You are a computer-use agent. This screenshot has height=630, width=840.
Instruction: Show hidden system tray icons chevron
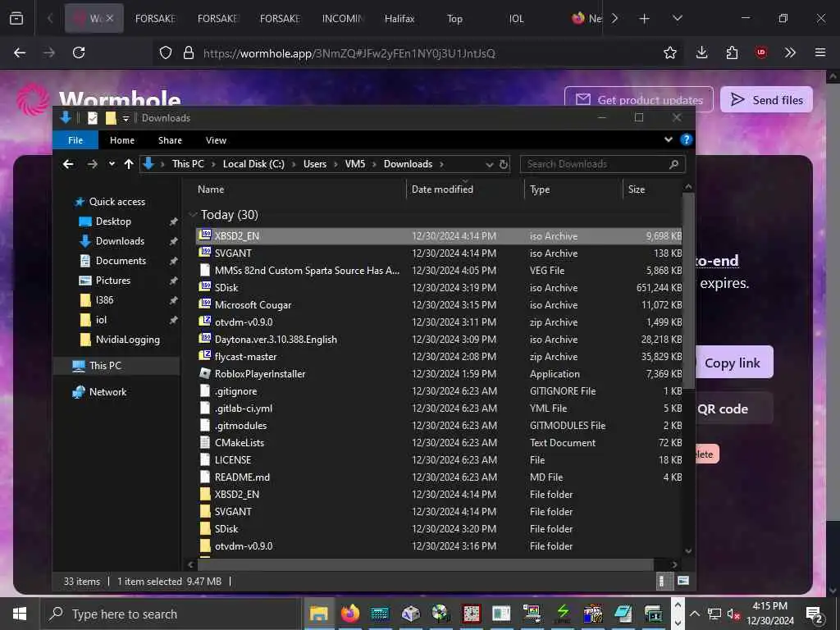[694, 614]
